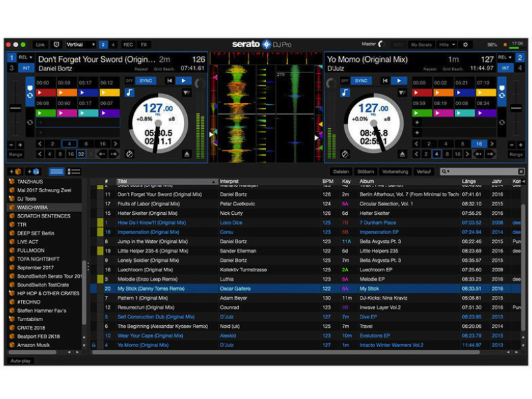Show cue points via deck 2 cue marker icon
The width and height of the screenshot is (532, 399).
click(502, 88)
